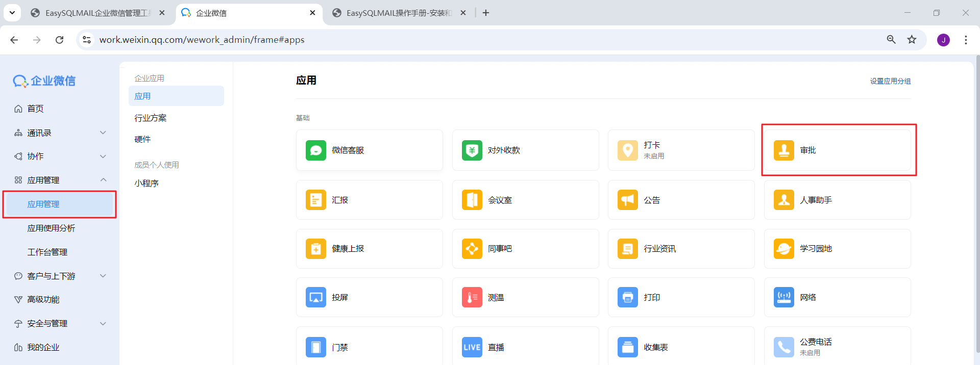Open the 直播 LIVE icon
The width and height of the screenshot is (980, 365).
tap(472, 347)
